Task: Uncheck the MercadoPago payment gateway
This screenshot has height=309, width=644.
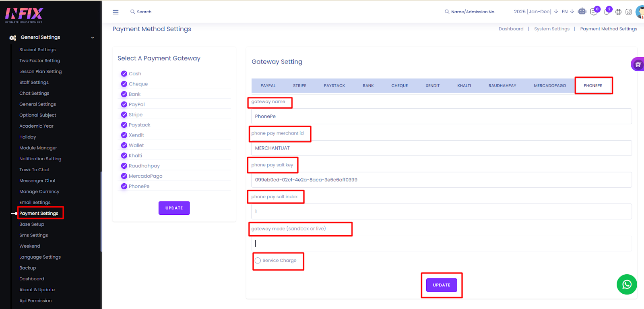Action: pyautogui.click(x=124, y=176)
